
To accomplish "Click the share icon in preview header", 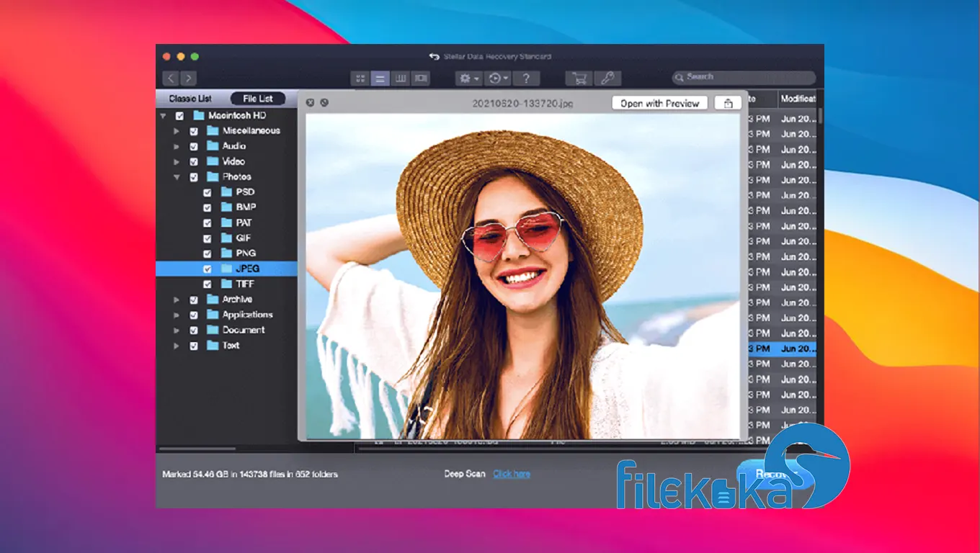I will tap(728, 103).
